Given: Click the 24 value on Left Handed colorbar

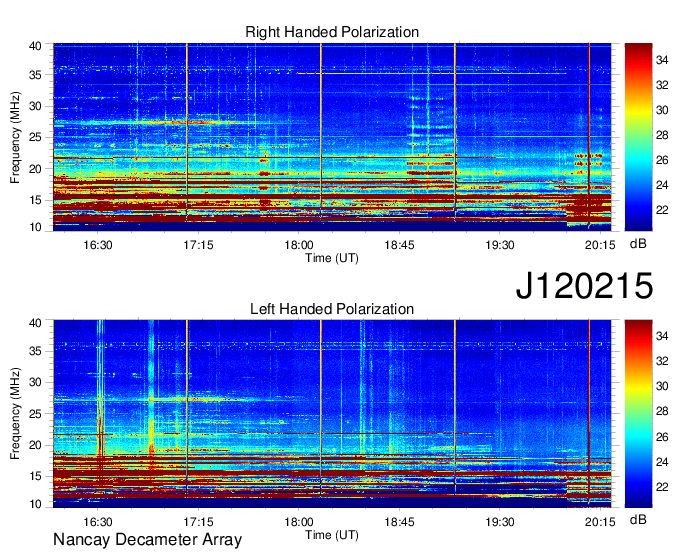Looking at the screenshot, I should 662,462.
